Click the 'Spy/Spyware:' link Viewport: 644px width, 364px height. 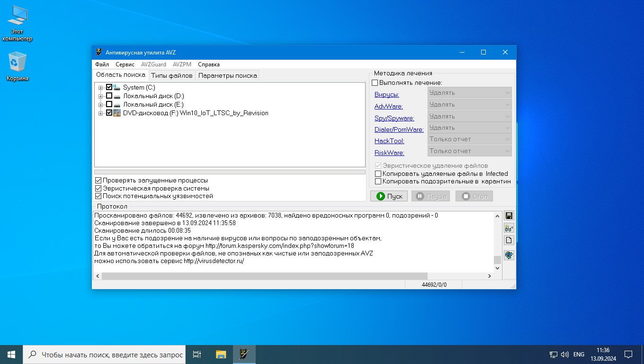coord(394,118)
